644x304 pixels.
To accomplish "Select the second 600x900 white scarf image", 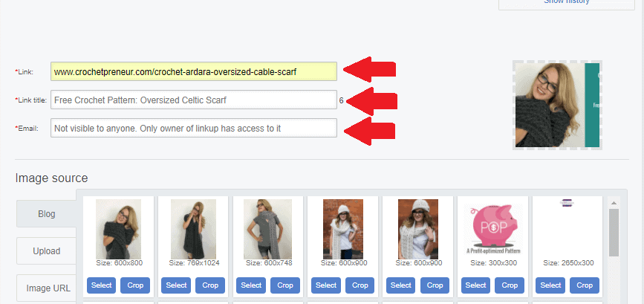I will pyautogui.click(x=401, y=285).
